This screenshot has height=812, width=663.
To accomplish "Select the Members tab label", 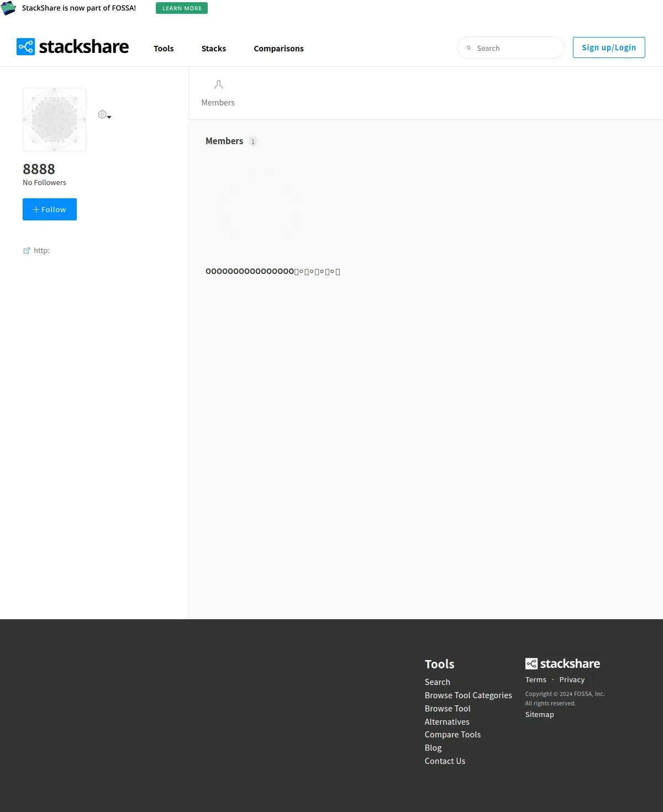I will [218, 103].
